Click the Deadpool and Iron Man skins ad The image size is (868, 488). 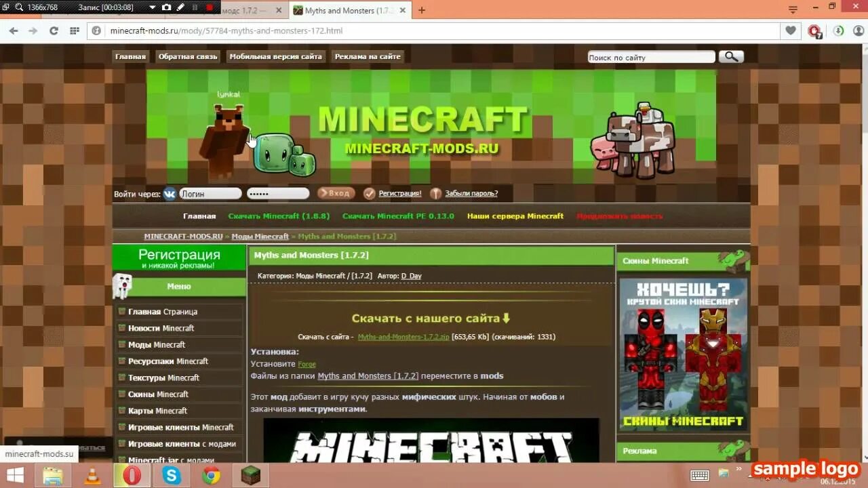tap(683, 354)
